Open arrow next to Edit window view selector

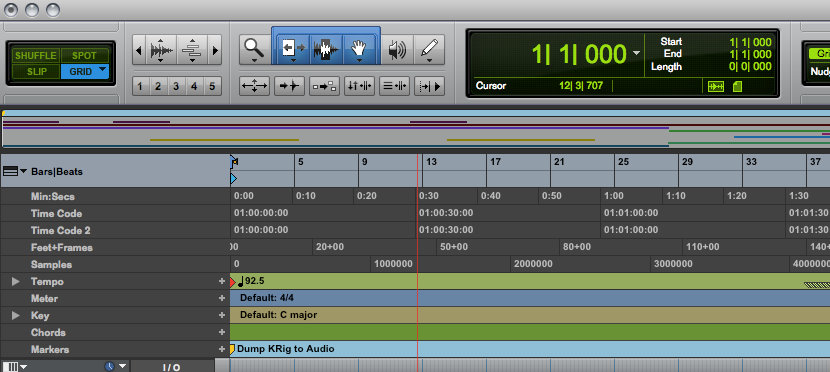tap(24, 366)
